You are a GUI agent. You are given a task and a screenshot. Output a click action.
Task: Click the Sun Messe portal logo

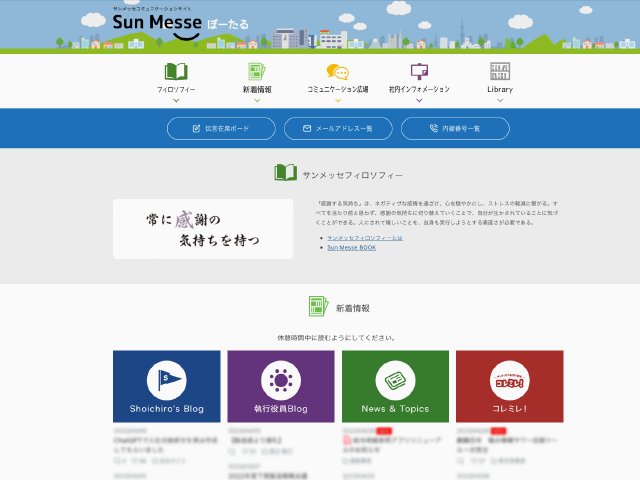click(180, 24)
